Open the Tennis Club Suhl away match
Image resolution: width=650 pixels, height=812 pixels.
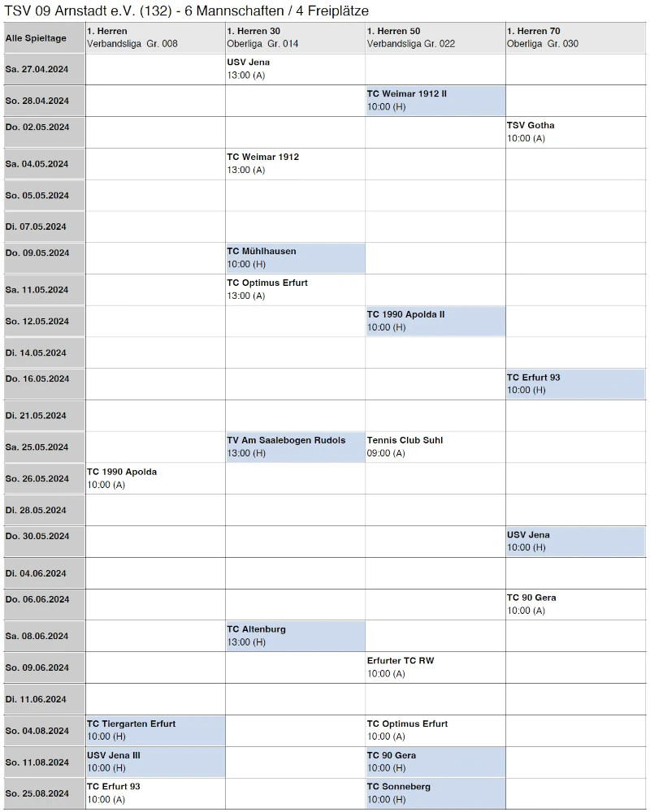pyautogui.click(x=435, y=447)
